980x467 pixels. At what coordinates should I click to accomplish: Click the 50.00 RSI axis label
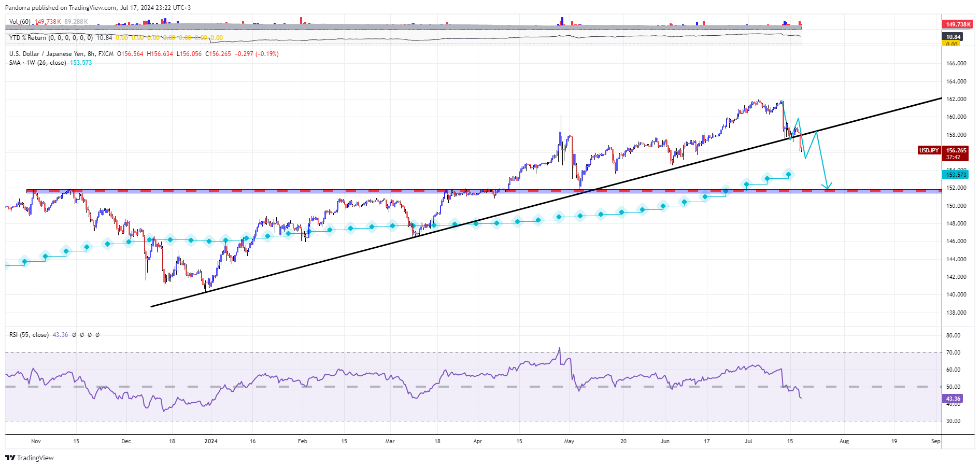[953, 387]
